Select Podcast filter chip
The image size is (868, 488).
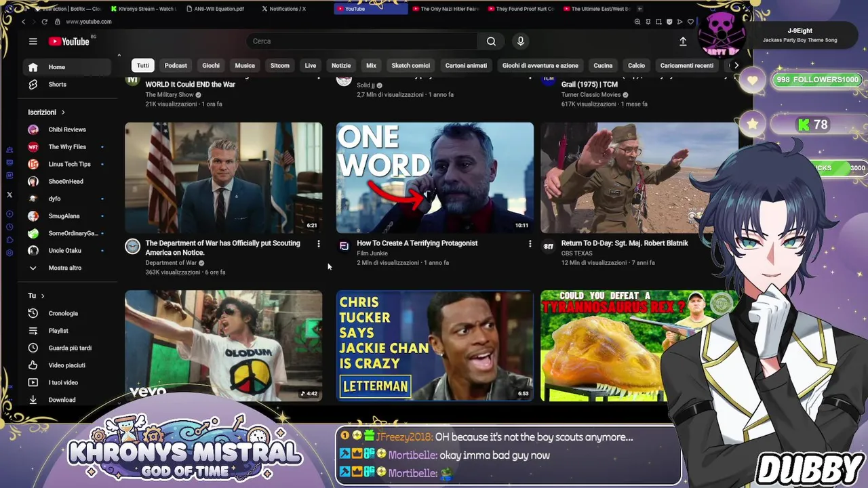click(x=176, y=66)
